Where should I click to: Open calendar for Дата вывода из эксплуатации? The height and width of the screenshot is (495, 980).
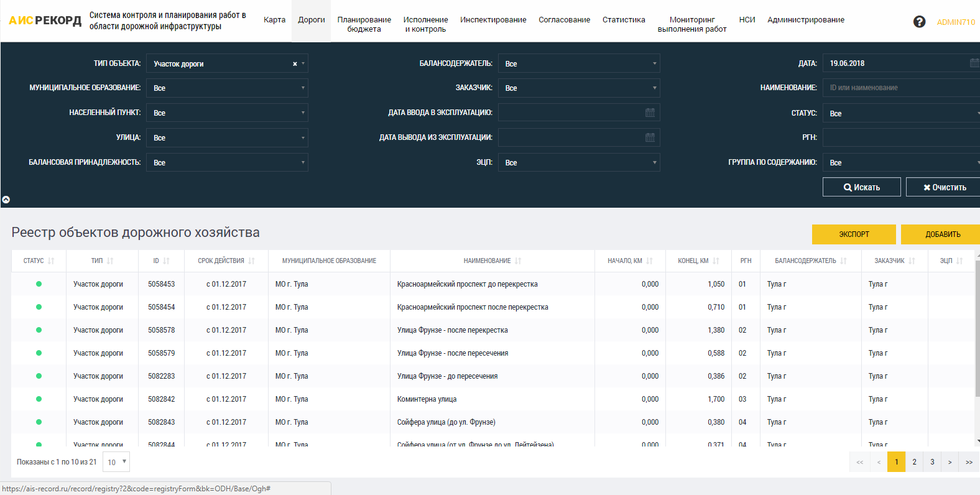point(650,137)
